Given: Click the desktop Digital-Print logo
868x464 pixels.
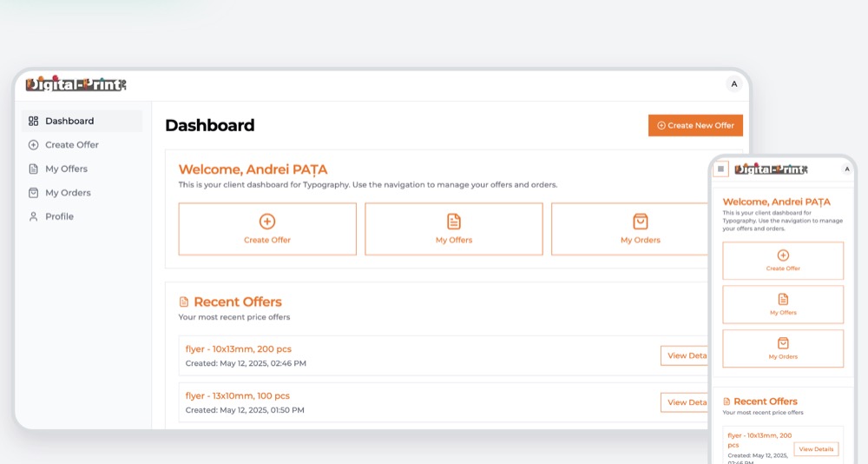Looking at the screenshot, I should coord(76,83).
